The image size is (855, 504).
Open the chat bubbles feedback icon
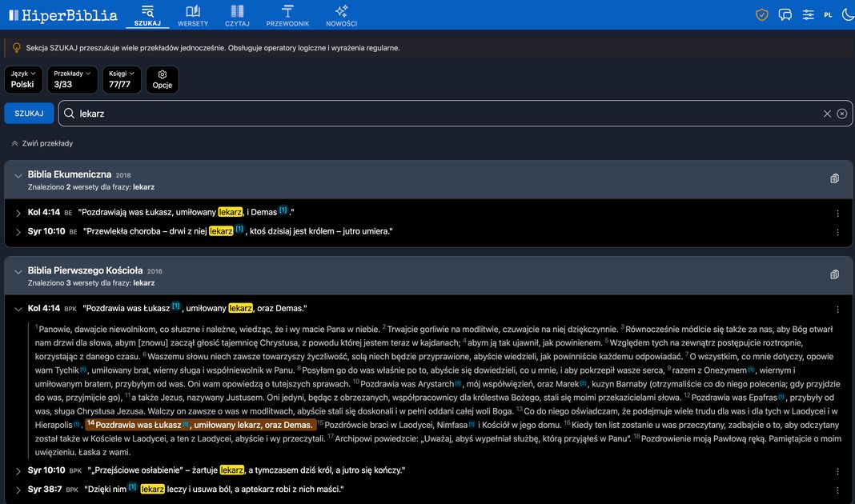coord(785,14)
